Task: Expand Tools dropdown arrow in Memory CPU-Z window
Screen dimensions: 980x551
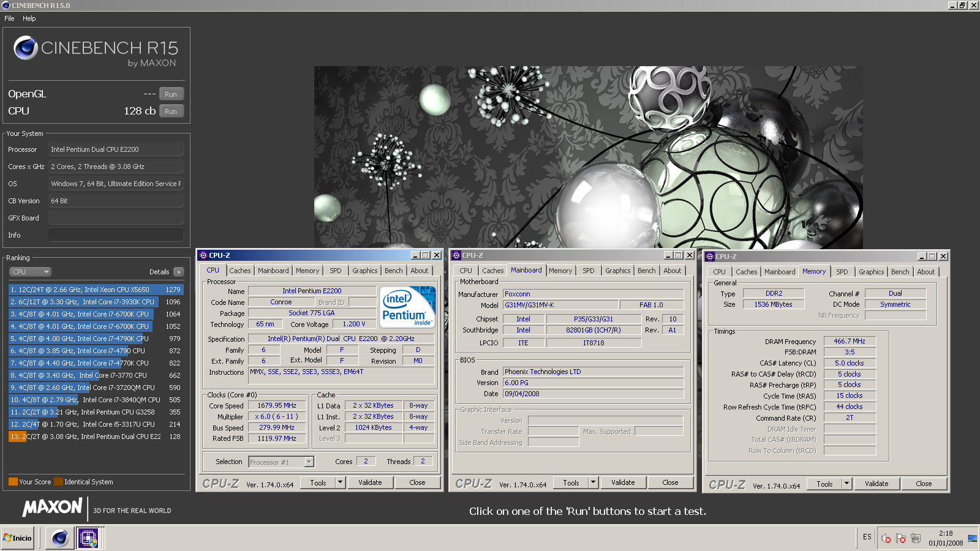Action: (x=847, y=484)
